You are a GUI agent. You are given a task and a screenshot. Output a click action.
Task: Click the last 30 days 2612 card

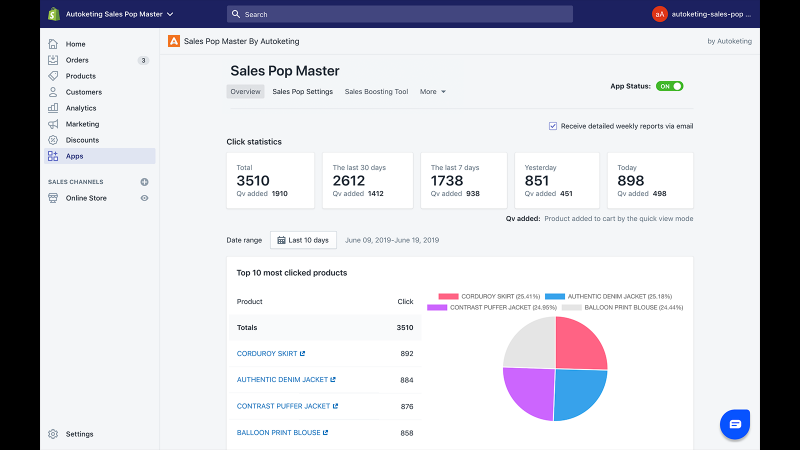(x=368, y=181)
